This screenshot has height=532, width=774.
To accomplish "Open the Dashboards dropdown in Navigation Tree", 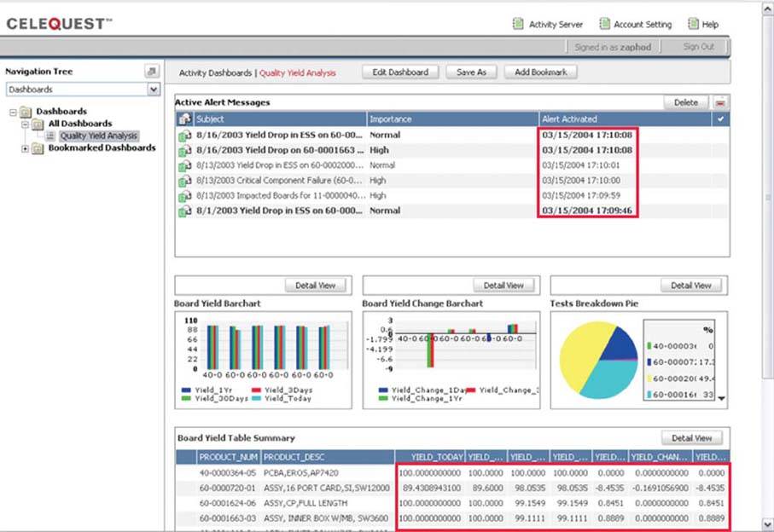I will (x=154, y=90).
